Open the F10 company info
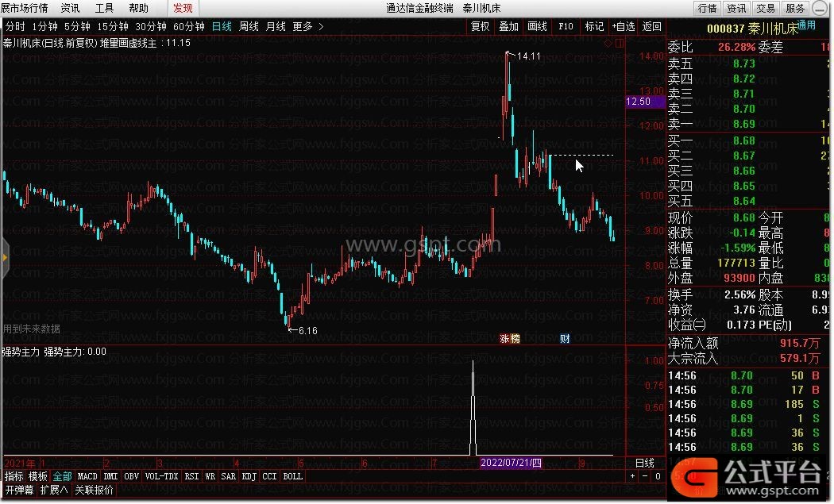 coord(566,26)
